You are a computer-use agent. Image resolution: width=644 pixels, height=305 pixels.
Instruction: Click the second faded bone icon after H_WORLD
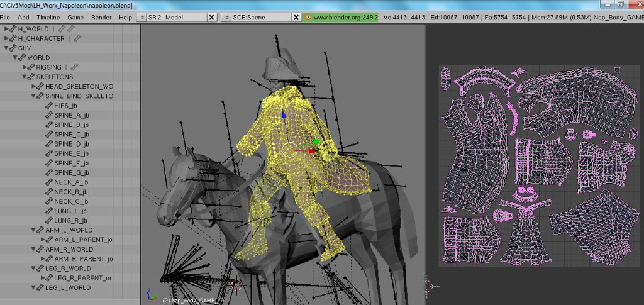click(71, 29)
